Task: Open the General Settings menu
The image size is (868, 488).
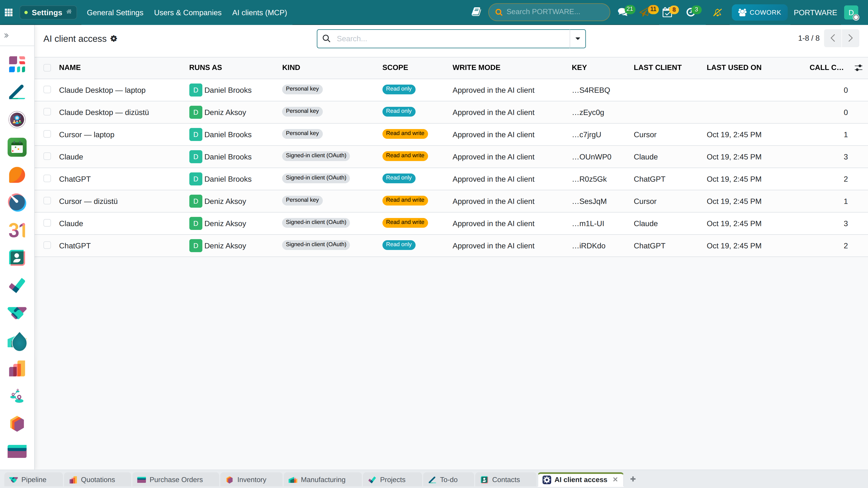Action: [x=115, y=12]
